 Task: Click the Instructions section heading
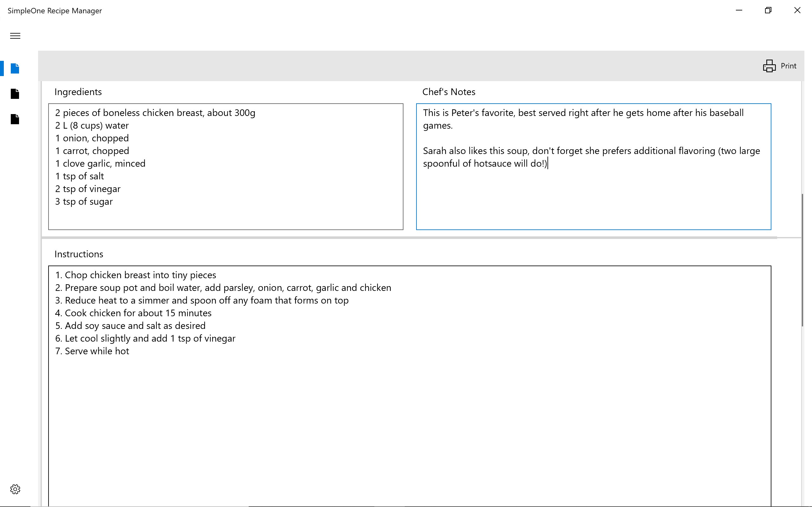(x=79, y=254)
